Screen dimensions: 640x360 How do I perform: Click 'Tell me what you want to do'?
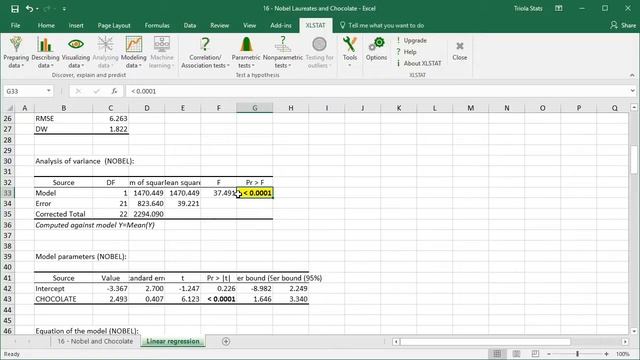click(x=382, y=25)
